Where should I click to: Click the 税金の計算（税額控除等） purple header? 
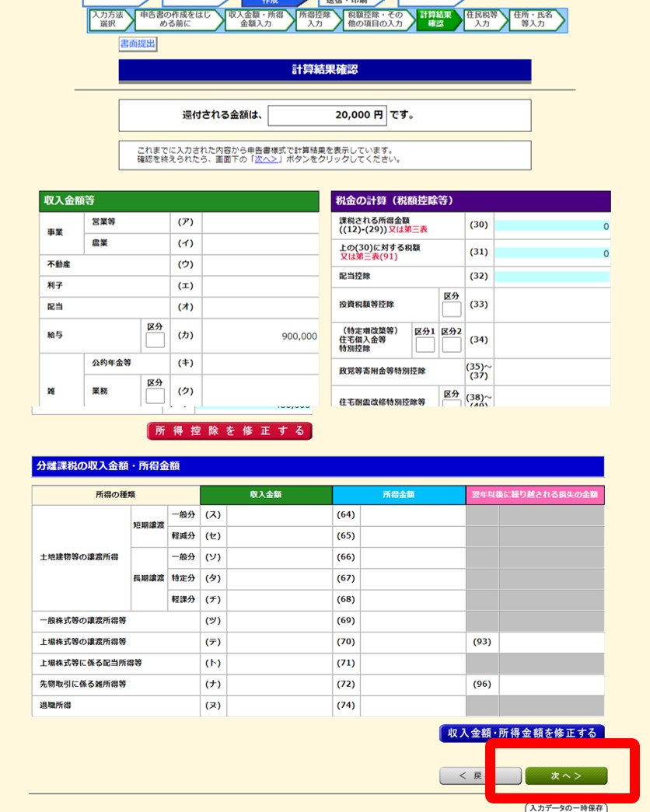pyautogui.click(x=470, y=201)
